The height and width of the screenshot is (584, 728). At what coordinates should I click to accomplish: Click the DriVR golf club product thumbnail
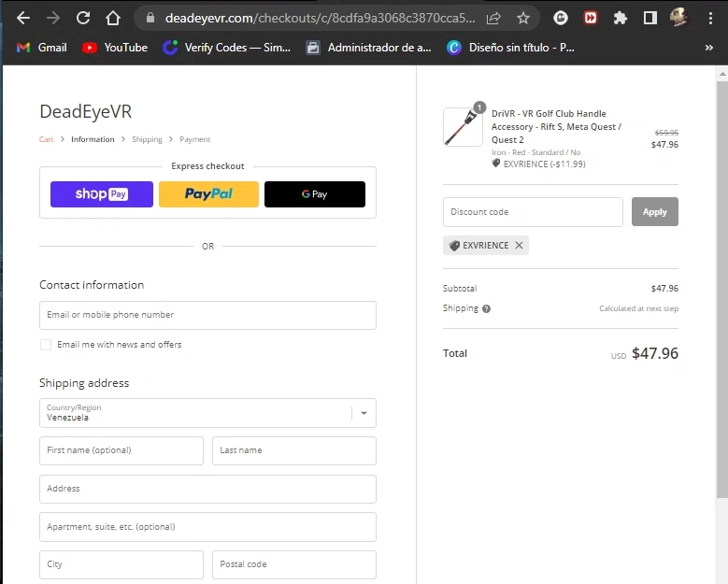pyautogui.click(x=463, y=127)
